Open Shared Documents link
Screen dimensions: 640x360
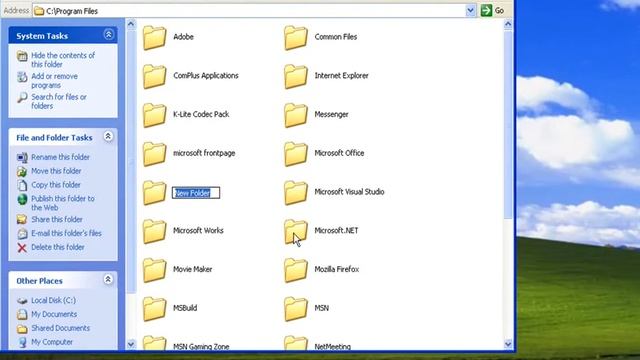click(x=60, y=328)
